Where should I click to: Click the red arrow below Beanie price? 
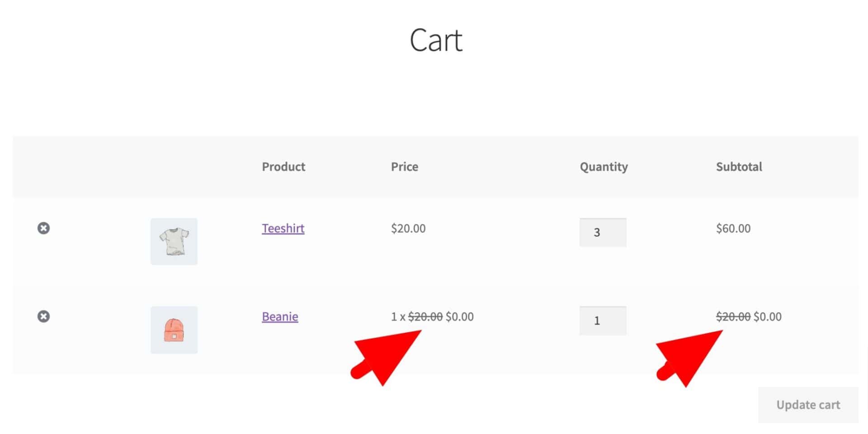point(387,357)
